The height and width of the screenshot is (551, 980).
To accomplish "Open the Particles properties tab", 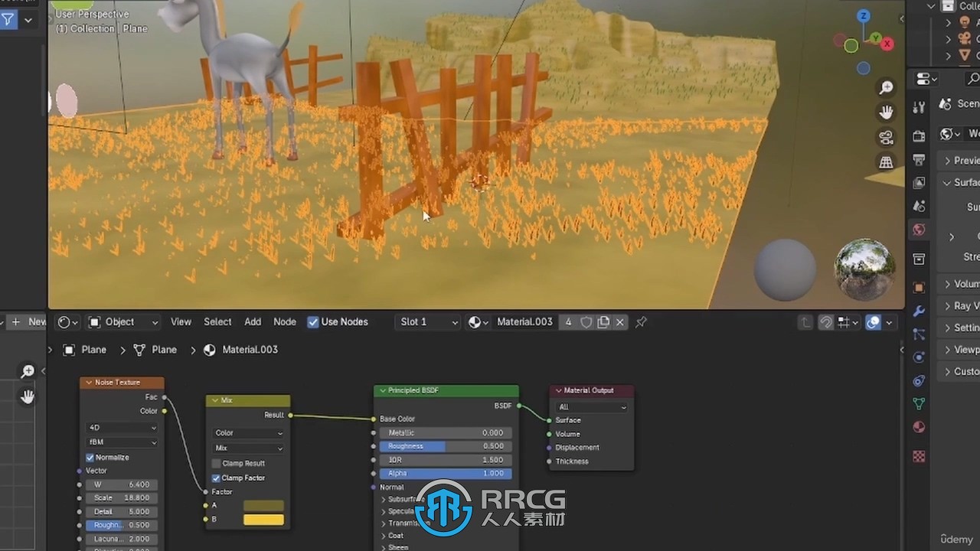I will (920, 334).
